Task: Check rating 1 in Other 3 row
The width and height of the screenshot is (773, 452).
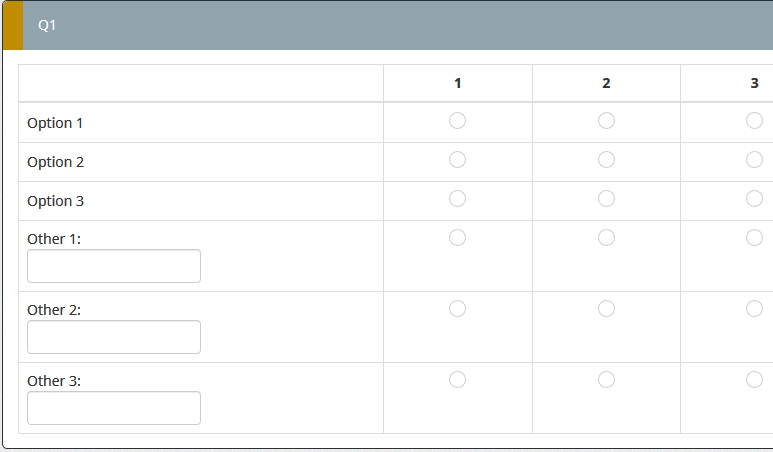Action: [x=457, y=380]
